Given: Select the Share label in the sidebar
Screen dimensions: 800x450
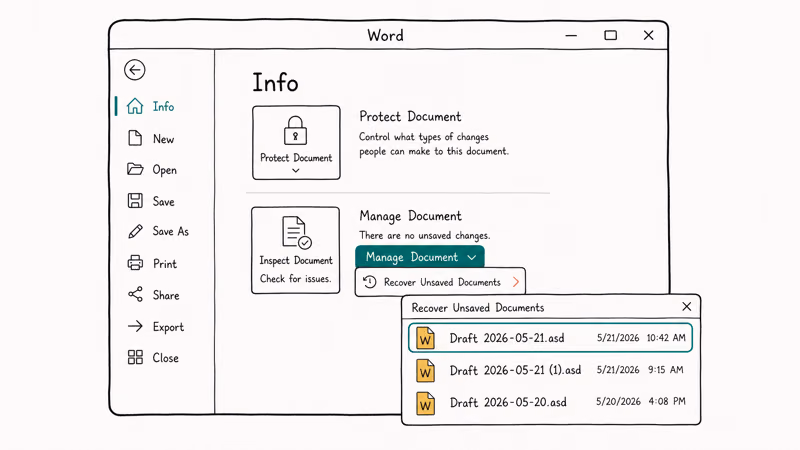Looking at the screenshot, I should pos(166,295).
